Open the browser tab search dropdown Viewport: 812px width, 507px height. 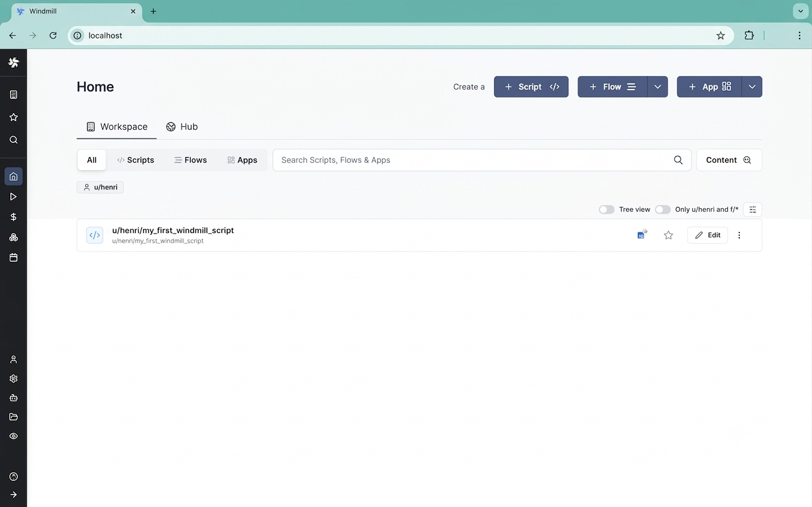pos(800,11)
